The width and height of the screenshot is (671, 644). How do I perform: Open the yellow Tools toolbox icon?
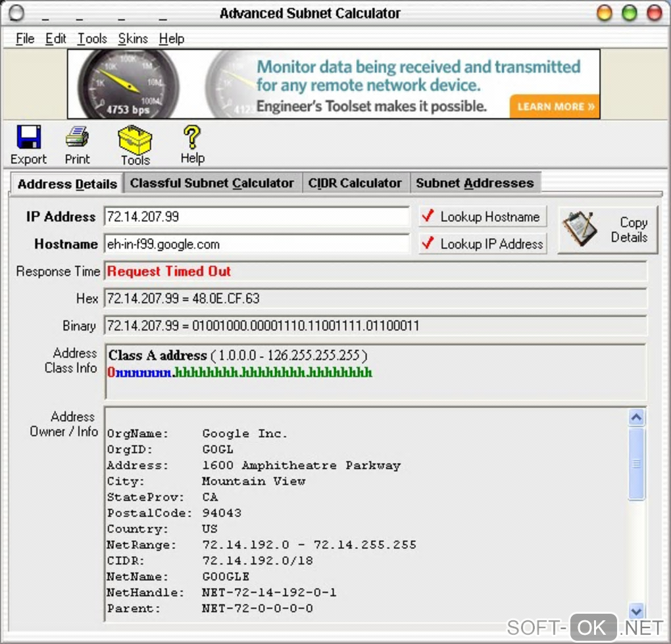(x=136, y=139)
